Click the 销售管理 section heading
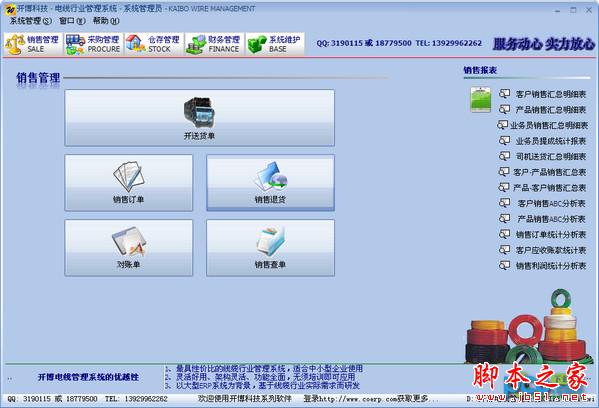This screenshot has width=599, height=408. pos(38,78)
